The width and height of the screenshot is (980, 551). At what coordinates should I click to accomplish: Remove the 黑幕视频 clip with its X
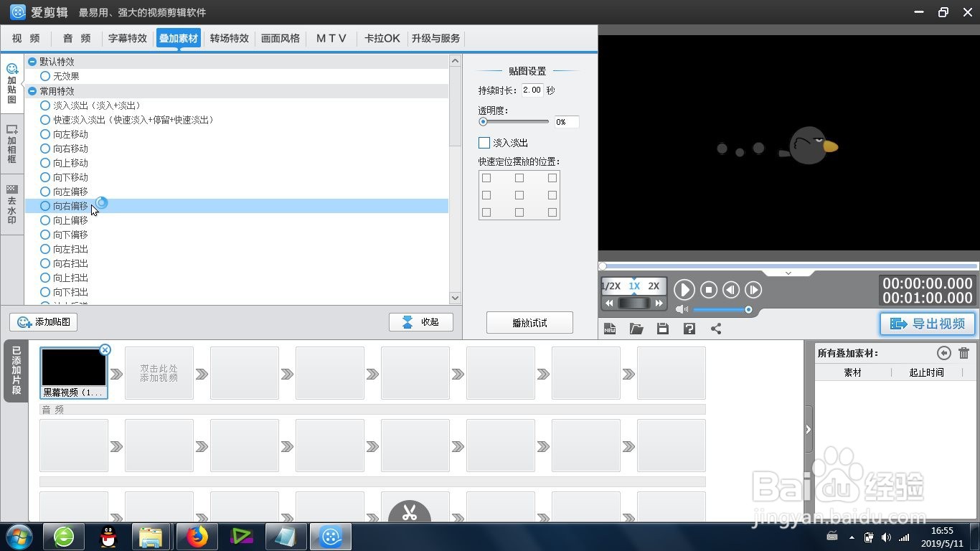105,350
